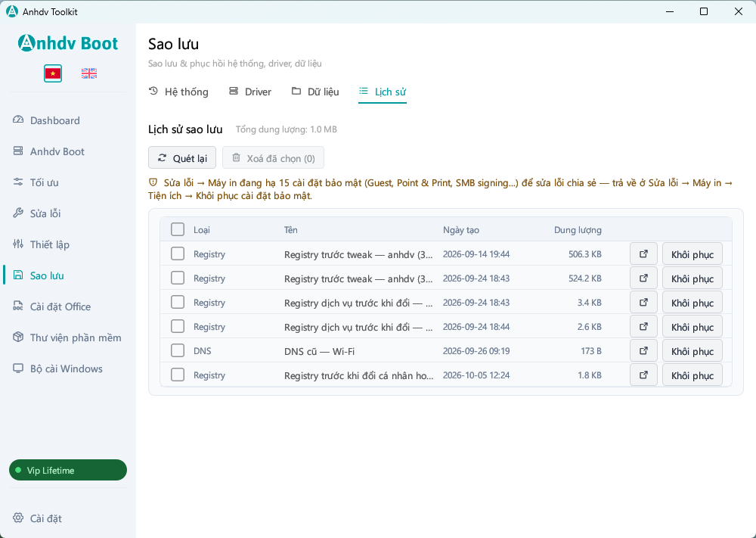Open Cài đặt at sidebar bottom

pos(67,518)
